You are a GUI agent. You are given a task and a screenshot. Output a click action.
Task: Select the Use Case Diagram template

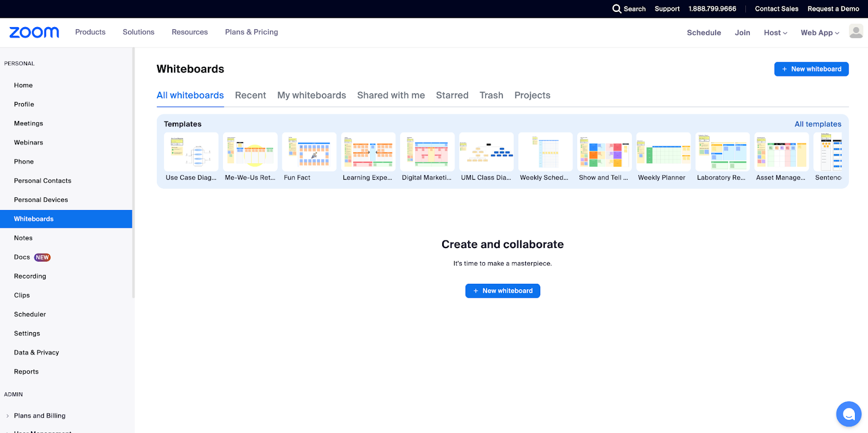[x=191, y=157]
